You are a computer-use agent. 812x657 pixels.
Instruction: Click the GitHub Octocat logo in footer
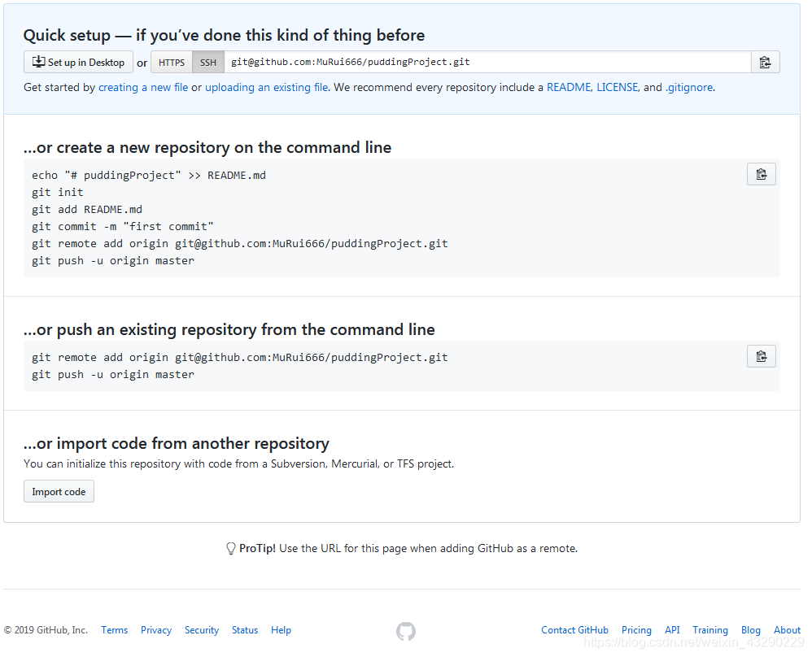[x=406, y=631]
